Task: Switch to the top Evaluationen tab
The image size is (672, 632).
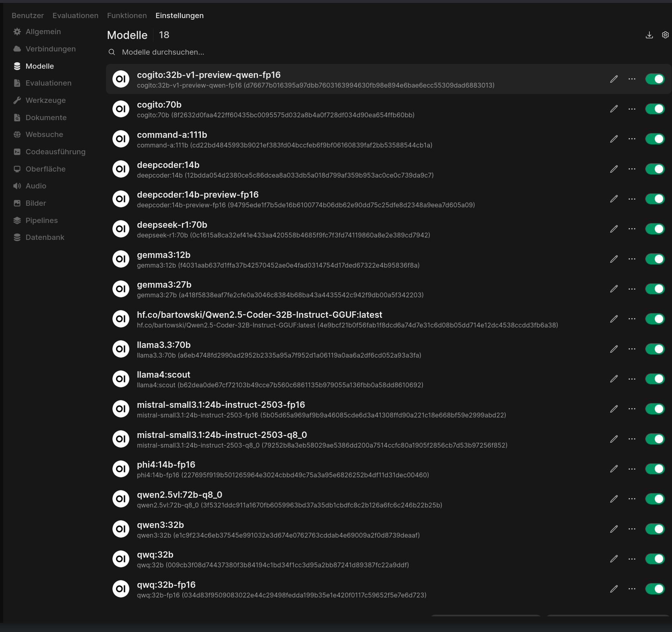Action: [x=76, y=16]
